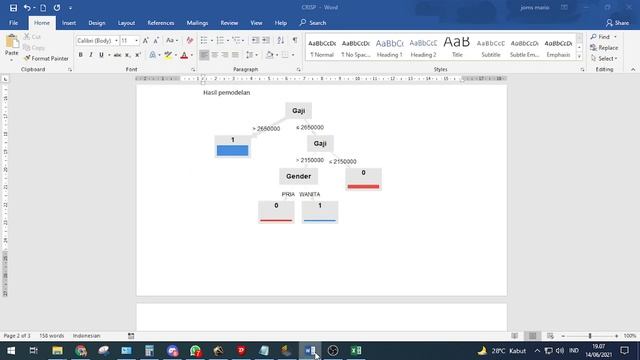Click the Bullets list icon
Image resolution: width=640 pixels, height=360 pixels.
204,40
